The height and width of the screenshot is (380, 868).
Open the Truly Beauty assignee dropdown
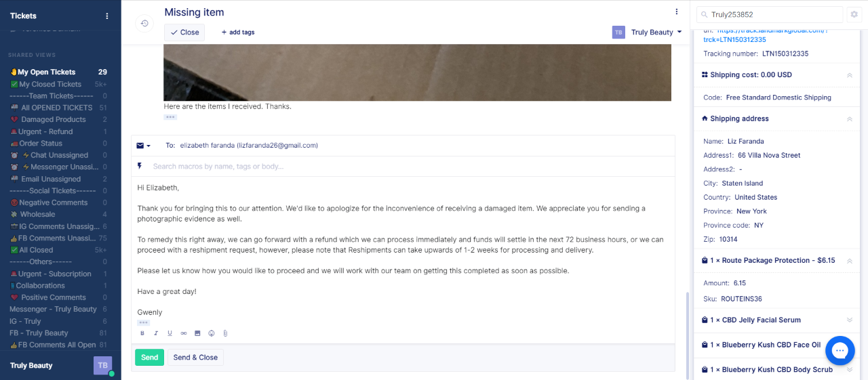tap(648, 32)
